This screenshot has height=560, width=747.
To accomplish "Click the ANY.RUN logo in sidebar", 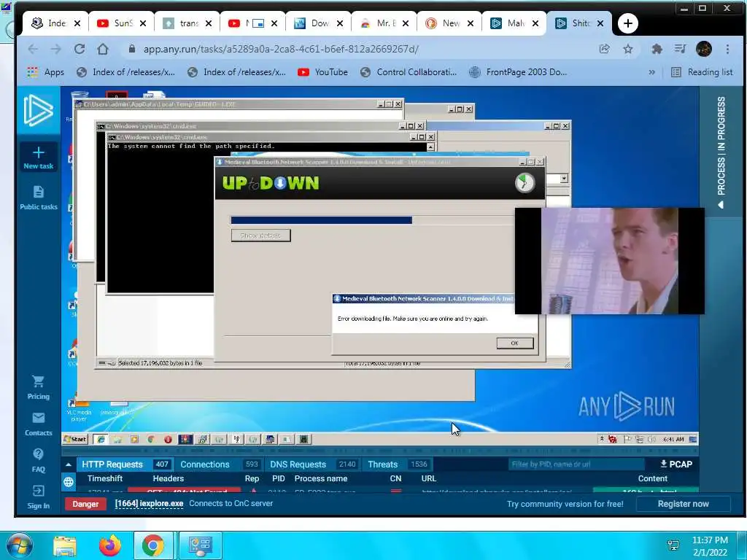I will (x=38, y=111).
